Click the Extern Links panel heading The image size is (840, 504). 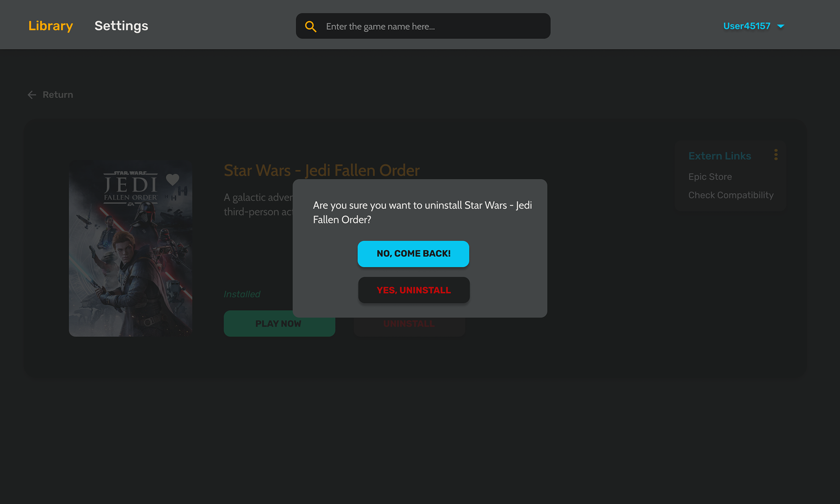point(719,156)
